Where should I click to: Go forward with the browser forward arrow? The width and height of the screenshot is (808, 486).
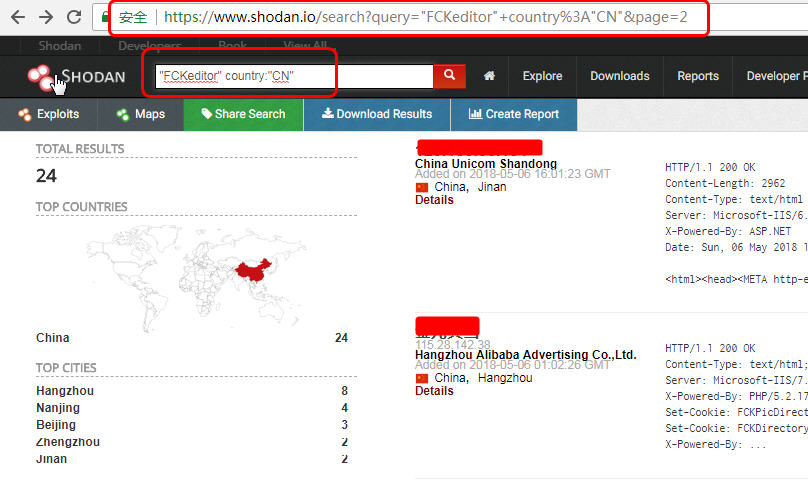46,17
